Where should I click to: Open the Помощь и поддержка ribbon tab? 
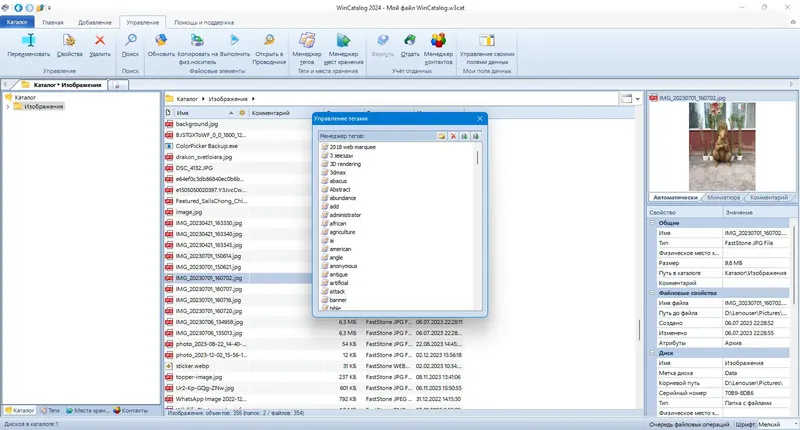click(204, 22)
